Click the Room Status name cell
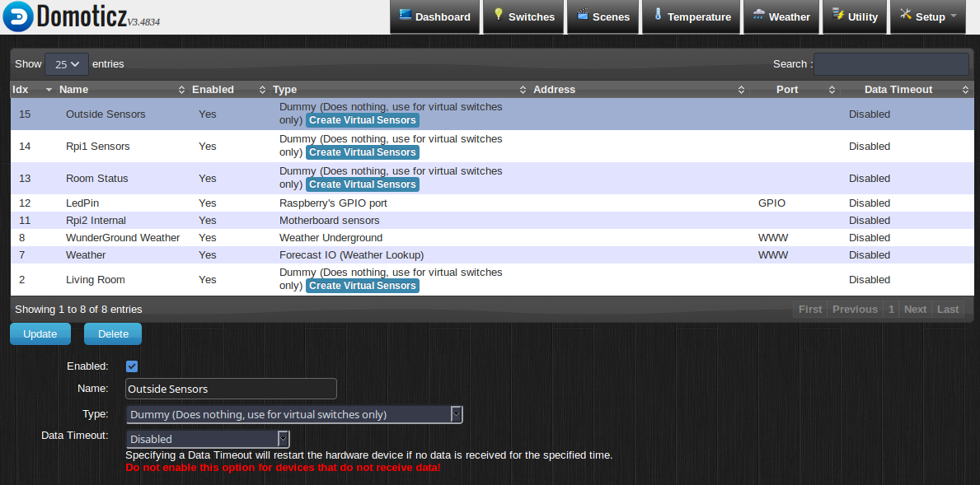Screen dimensions: 980x485 [x=97, y=179]
